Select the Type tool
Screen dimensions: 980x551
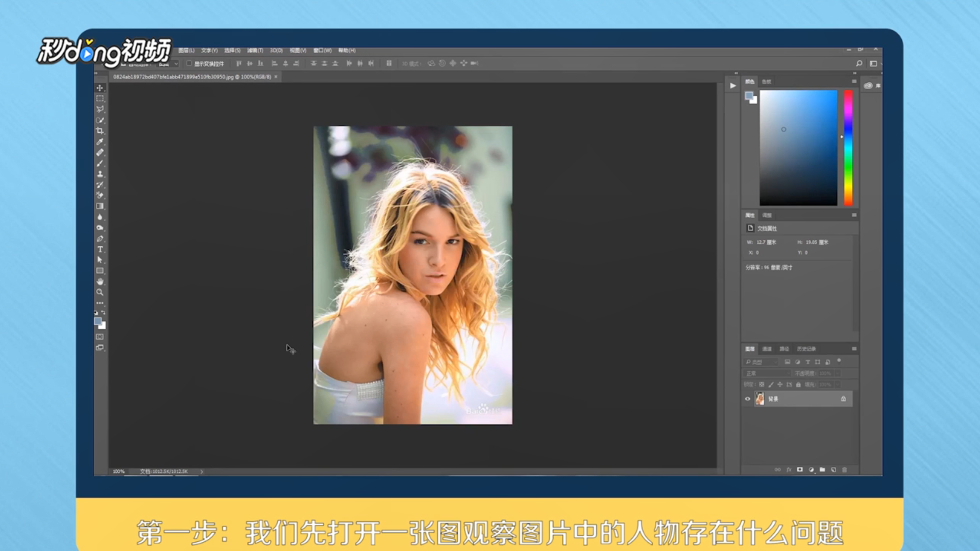pos(100,249)
